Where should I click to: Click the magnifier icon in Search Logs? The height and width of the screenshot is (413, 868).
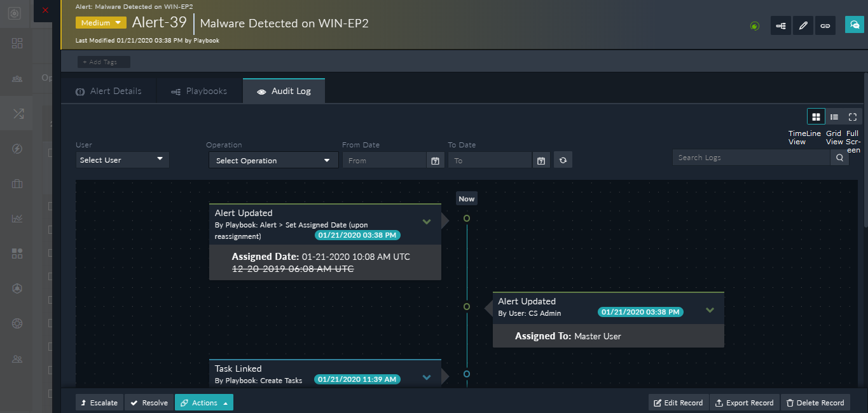(839, 157)
